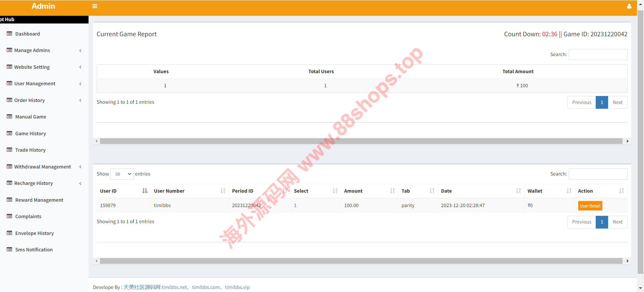
Task: Expand the Manage Admins submenu chevron
Action: (x=80, y=50)
